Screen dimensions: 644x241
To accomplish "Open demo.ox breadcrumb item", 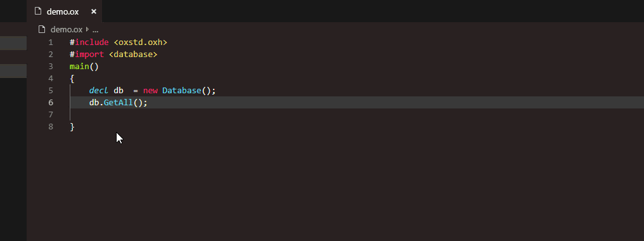I will pos(67,30).
